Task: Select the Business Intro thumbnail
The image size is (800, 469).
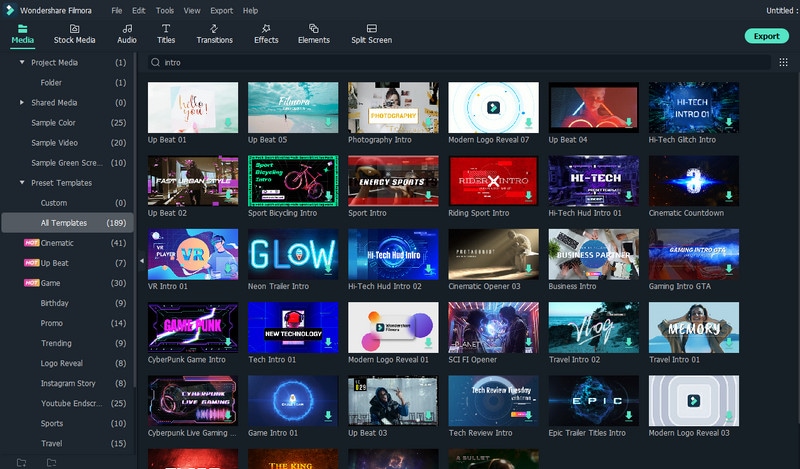Action: pyautogui.click(x=593, y=254)
